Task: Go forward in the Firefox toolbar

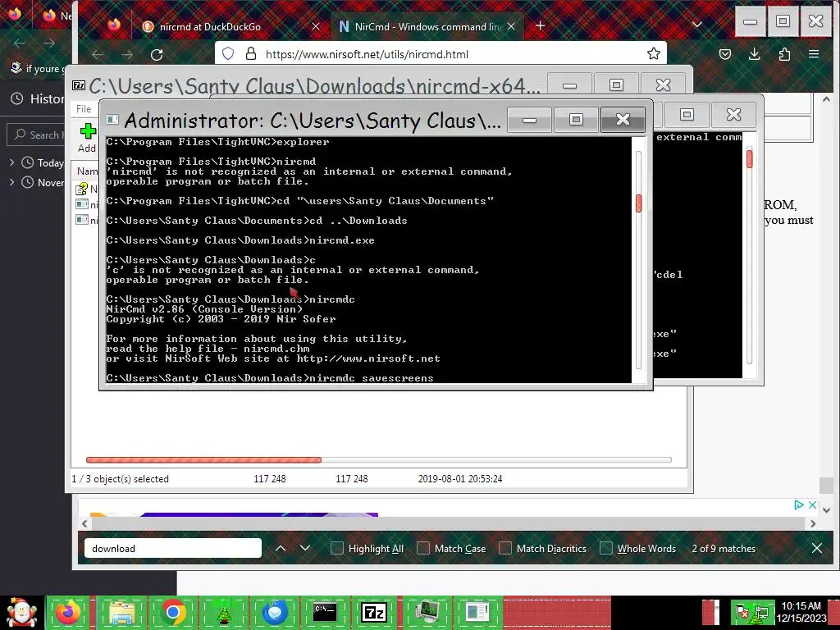Action: (x=127, y=55)
